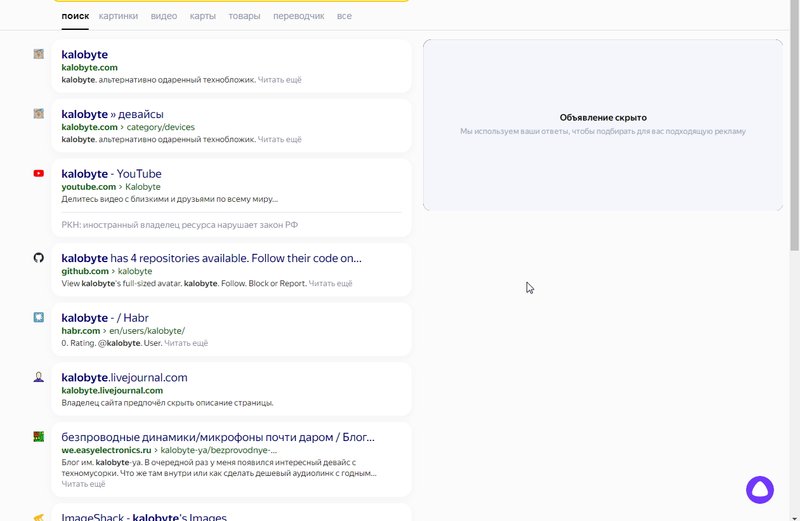
Task: Click the 'category/devices' URL path
Action: [x=161, y=127]
